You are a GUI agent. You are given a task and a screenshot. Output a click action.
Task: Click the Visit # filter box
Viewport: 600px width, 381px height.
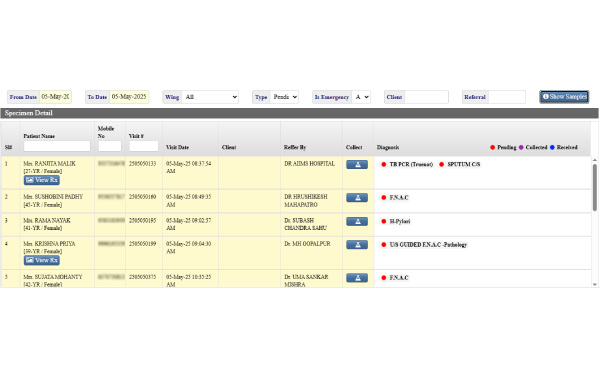point(143,146)
